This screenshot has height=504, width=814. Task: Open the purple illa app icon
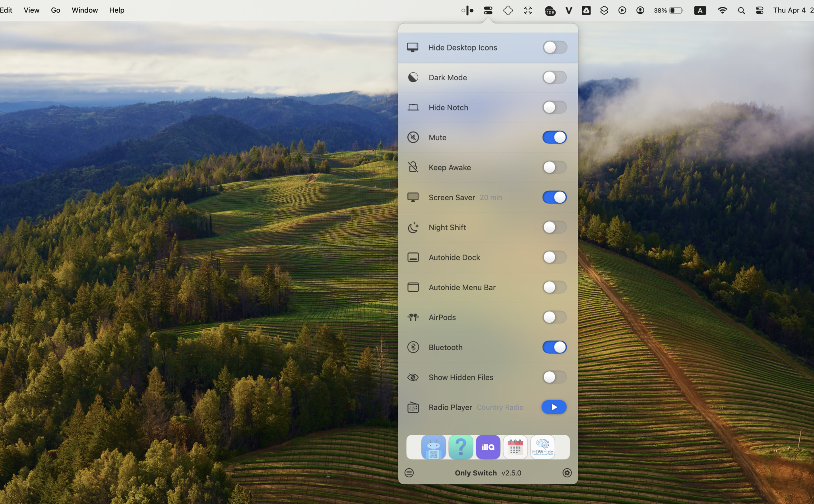click(x=488, y=447)
